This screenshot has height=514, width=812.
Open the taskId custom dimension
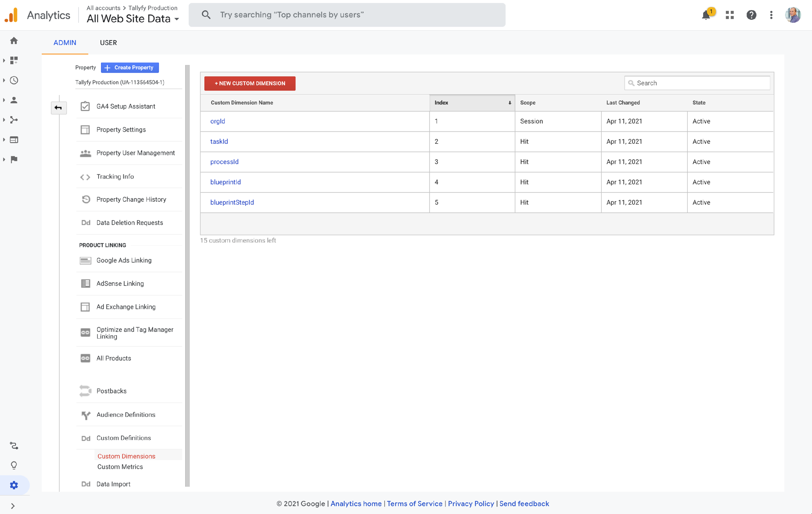[219, 141]
